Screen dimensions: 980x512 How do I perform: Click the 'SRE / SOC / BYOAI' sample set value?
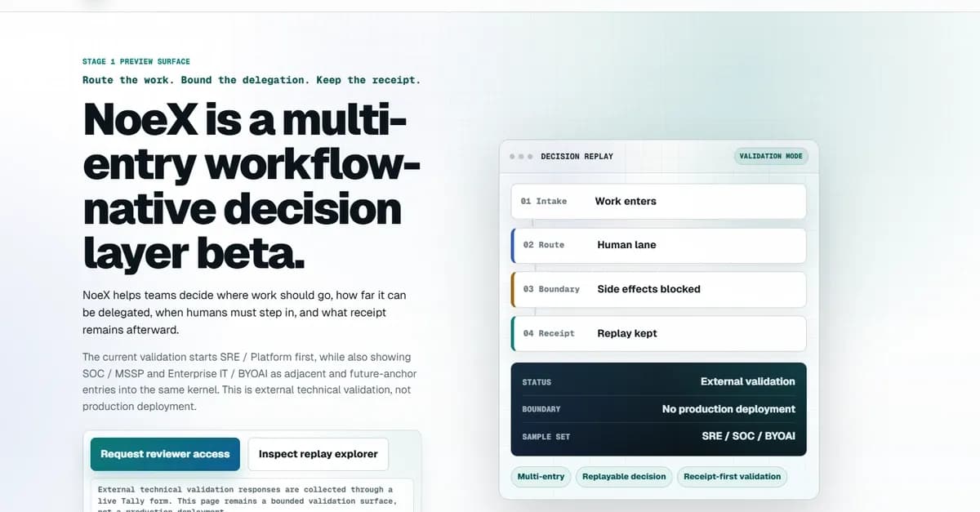[748, 436]
